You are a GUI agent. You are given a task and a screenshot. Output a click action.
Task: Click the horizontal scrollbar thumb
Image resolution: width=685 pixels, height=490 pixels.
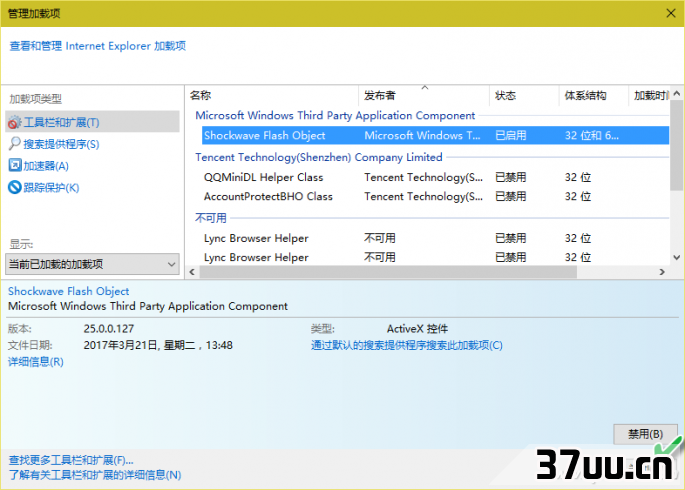pyautogui.click(x=388, y=272)
